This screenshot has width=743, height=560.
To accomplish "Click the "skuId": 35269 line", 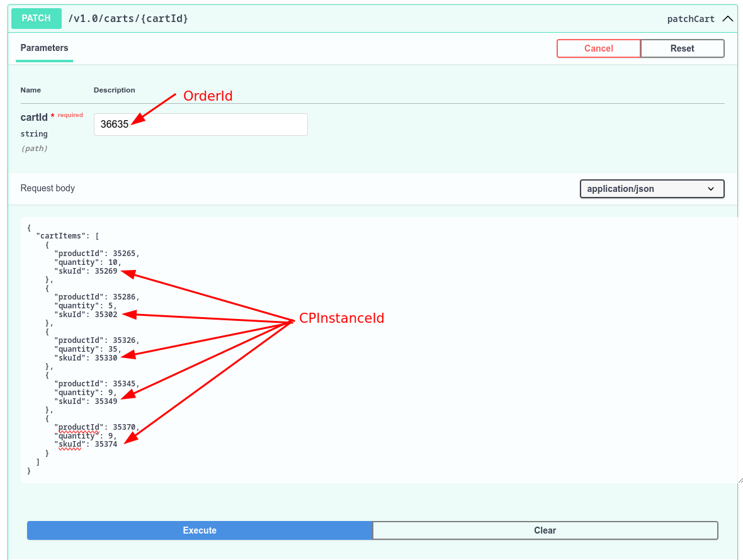I will click(x=86, y=271).
